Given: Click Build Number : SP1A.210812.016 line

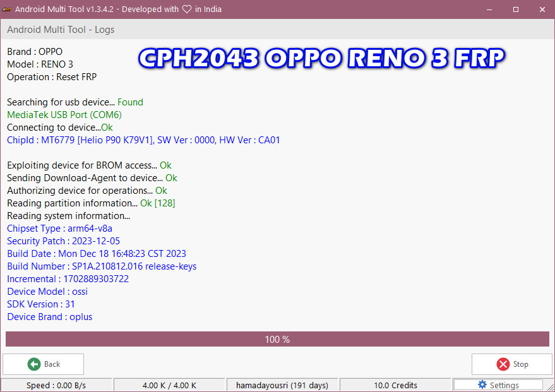Looking at the screenshot, I should 102,266.
